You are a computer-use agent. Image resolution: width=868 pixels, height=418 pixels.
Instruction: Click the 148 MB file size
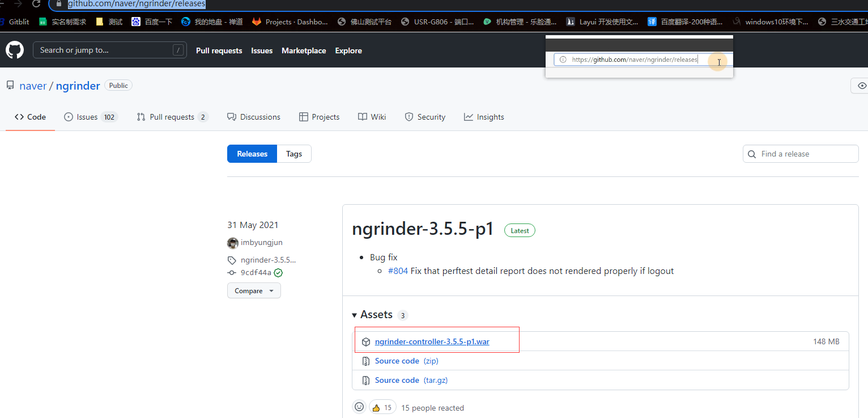coord(826,341)
